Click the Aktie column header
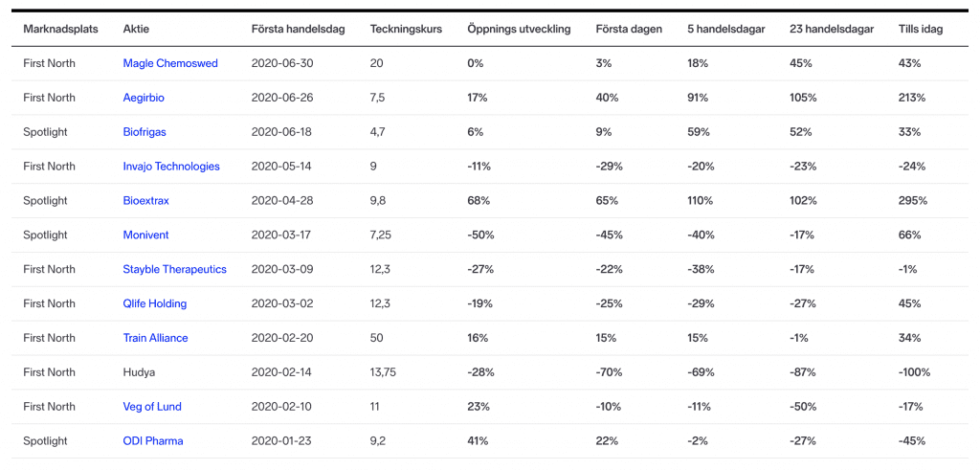980x470 pixels. (136, 29)
